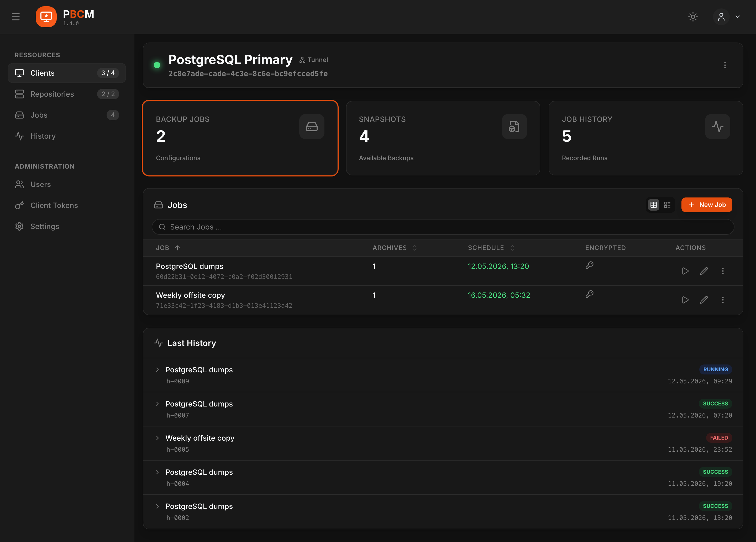Screen dimensions: 756x542
Task: Open more actions for PostgreSQL dumps job
Action: 723,271
